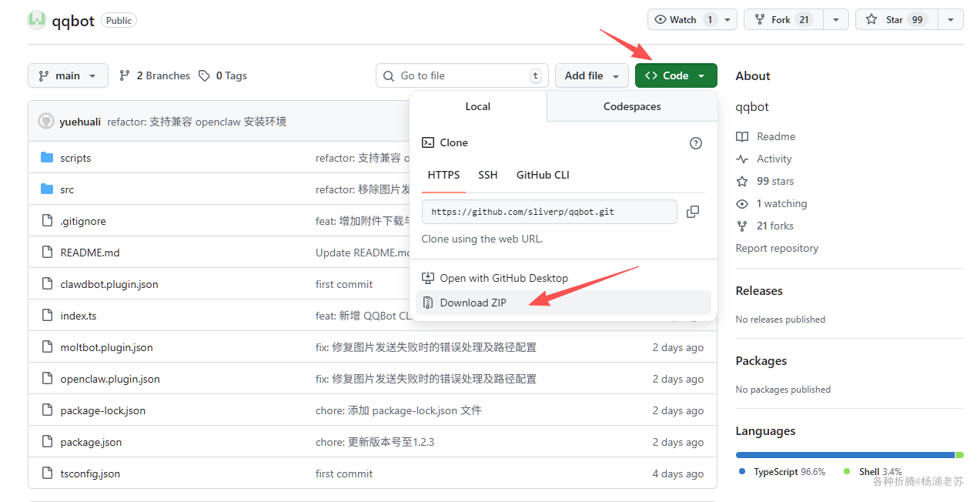Viewport: 980px width, 502px height.
Task: Click the star icon beside 99 stars
Action: pos(742,181)
